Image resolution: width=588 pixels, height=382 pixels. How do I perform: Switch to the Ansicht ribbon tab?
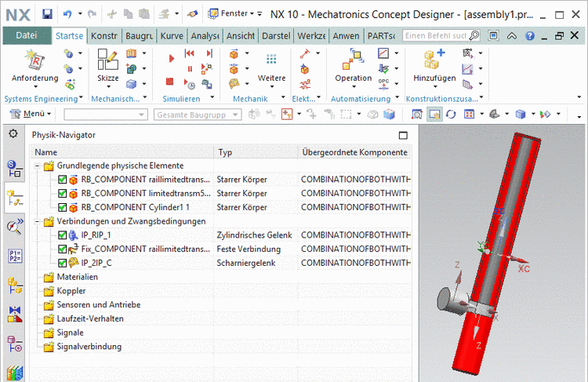click(x=241, y=36)
